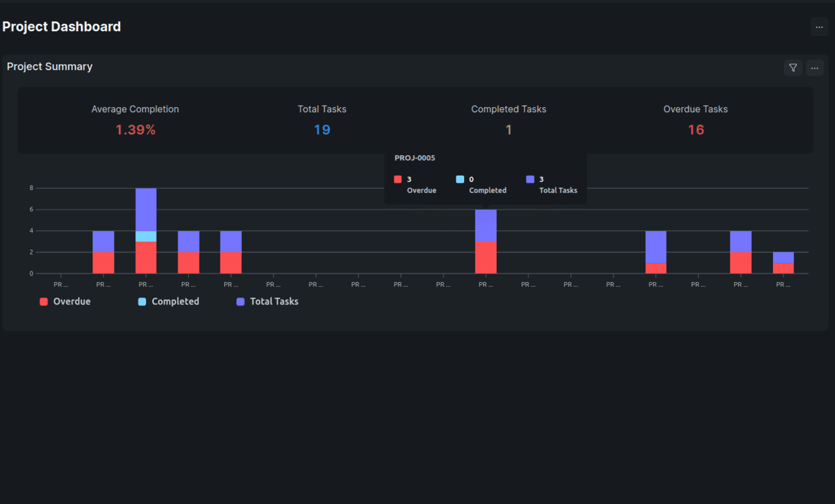Click the Average Completion 1.39% value
835x504 pixels.
click(135, 130)
